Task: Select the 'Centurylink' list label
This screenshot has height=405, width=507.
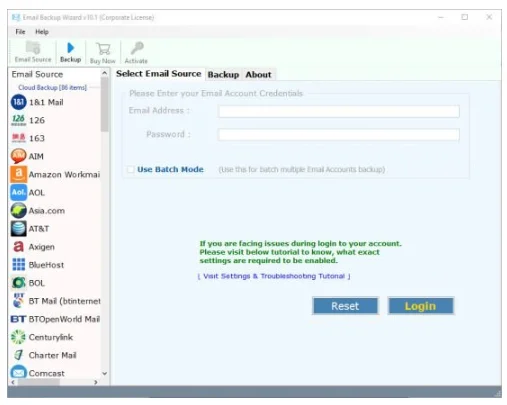Action: 51,337
